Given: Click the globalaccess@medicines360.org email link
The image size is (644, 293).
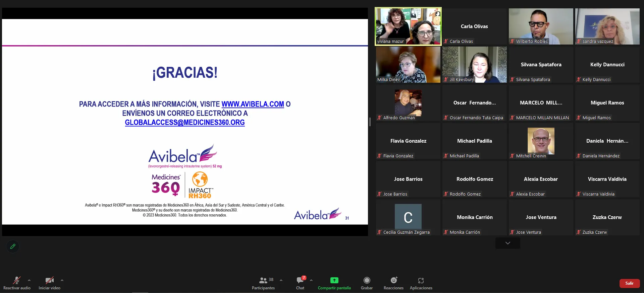Looking at the screenshot, I should [185, 123].
